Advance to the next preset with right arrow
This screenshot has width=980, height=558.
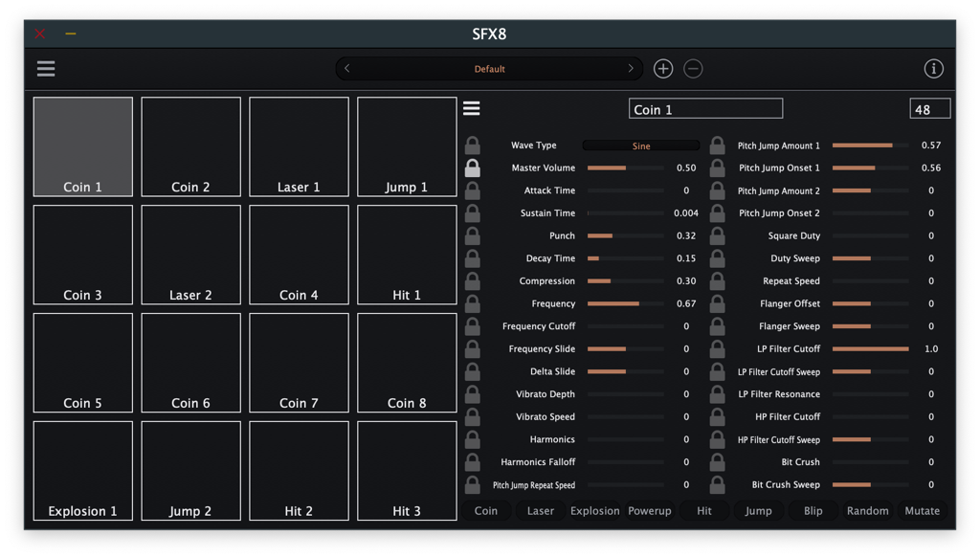click(631, 69)
